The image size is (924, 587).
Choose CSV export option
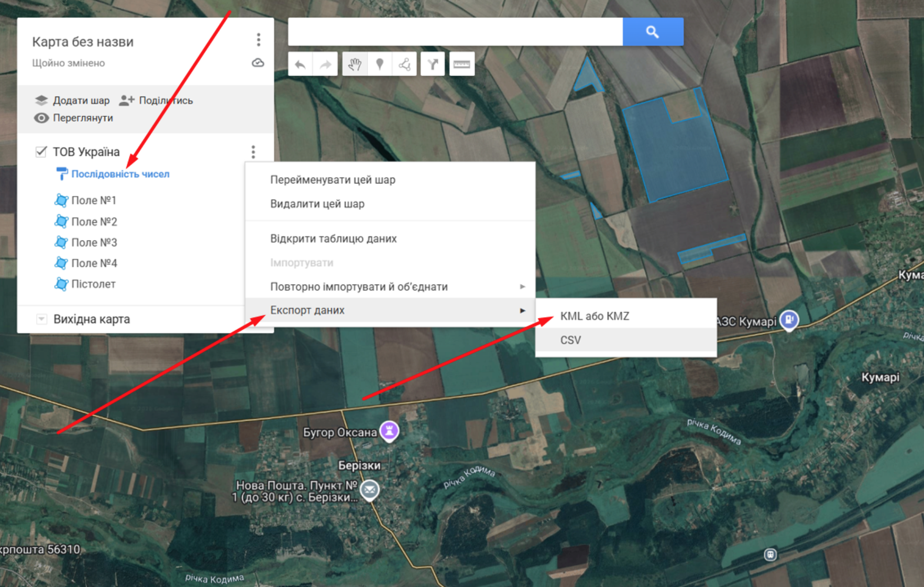[570, 340]
